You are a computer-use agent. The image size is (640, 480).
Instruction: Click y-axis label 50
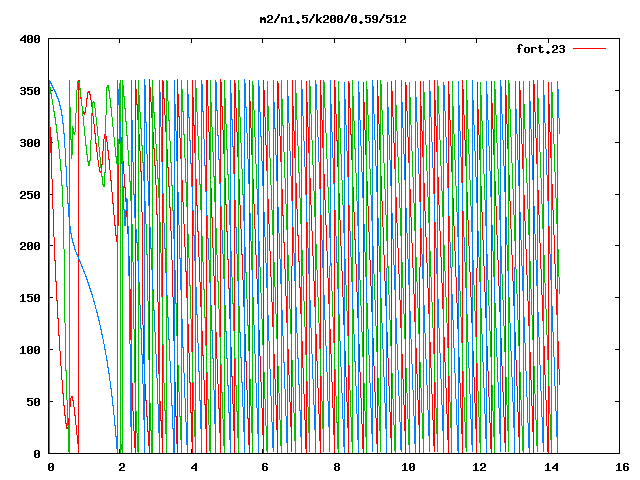33,402
